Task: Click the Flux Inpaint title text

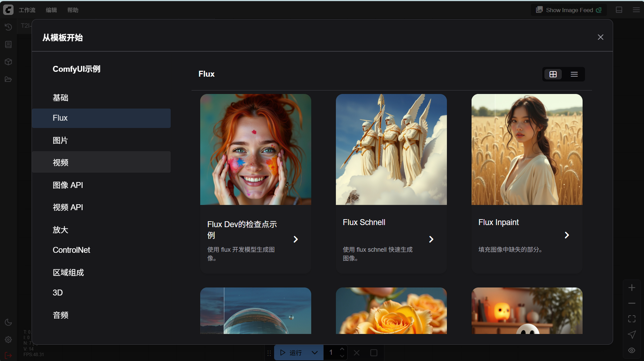Action: tap(499, 222)
